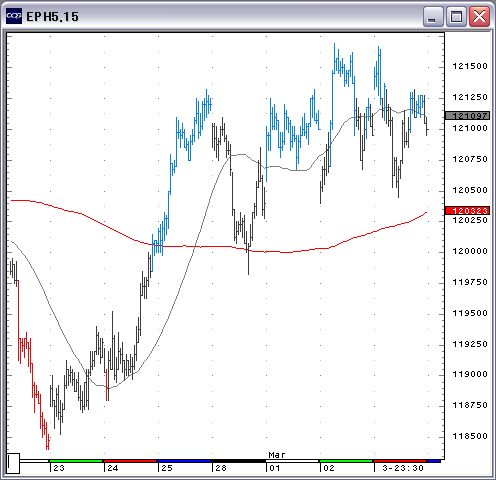Click the 119750 price scale label
The width and height of the screenshot is (496, 480).
[470, 282]
